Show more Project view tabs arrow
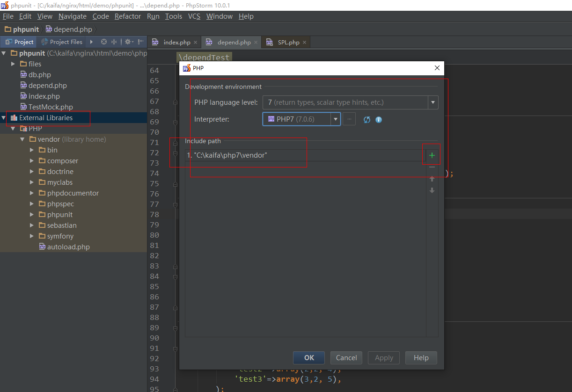This screenshot has height=392, width=572. click(91, 42)
